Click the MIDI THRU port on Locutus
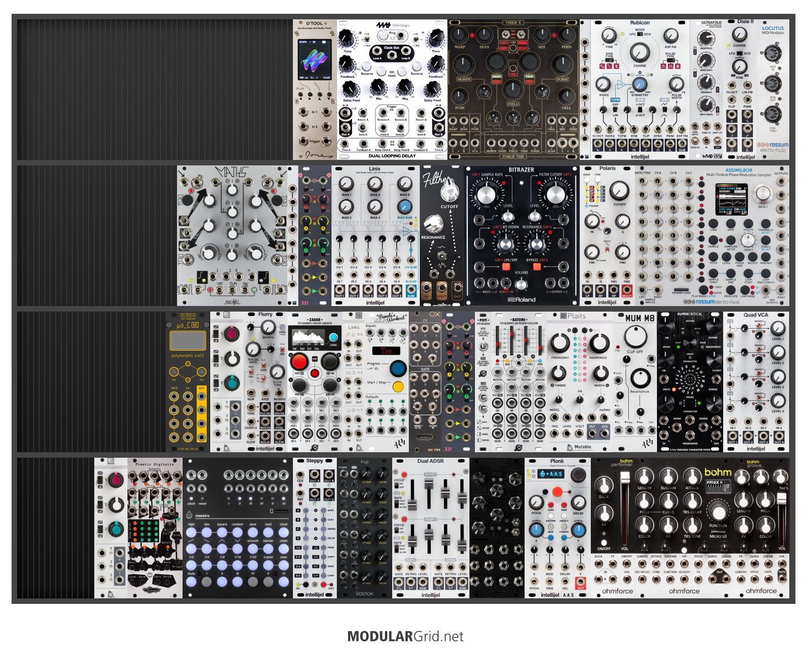The height and width of the screenshot is (648, 812). click(772, 114)
